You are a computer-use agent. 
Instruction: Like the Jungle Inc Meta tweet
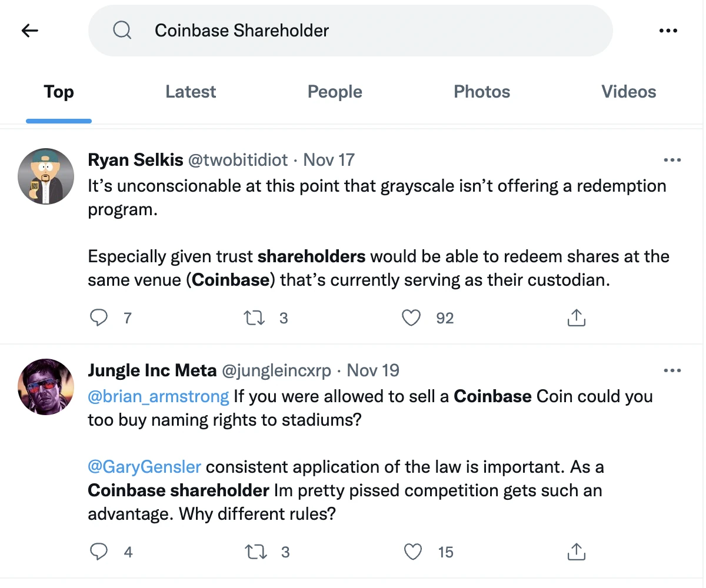coord(413,552)
